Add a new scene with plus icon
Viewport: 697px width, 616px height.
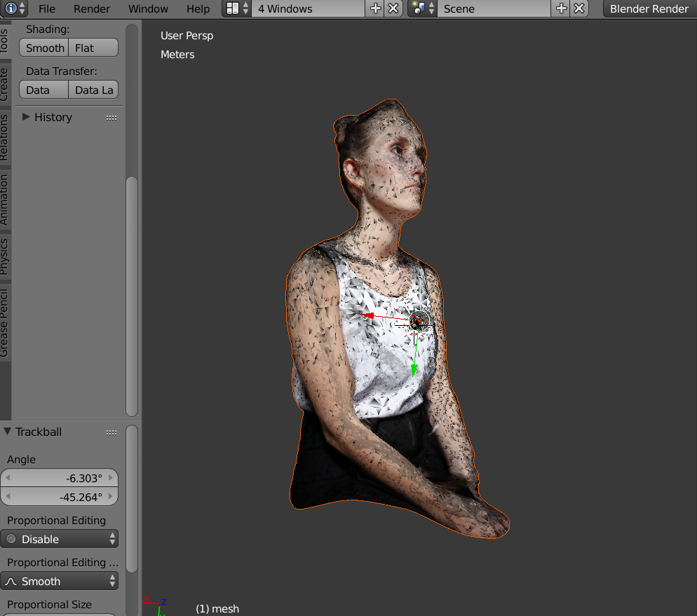click(x=561, y=8)
